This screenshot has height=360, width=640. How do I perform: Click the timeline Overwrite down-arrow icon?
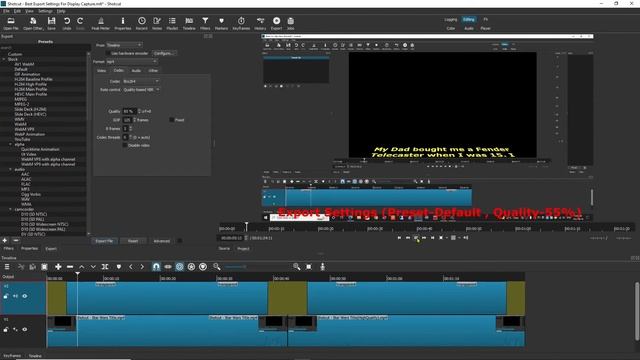coord(93,267)
